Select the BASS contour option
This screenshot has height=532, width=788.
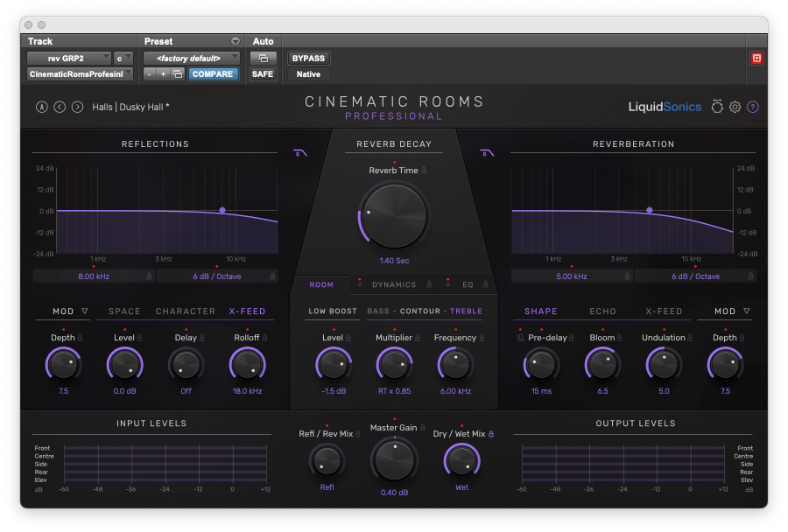pos(378,311)
